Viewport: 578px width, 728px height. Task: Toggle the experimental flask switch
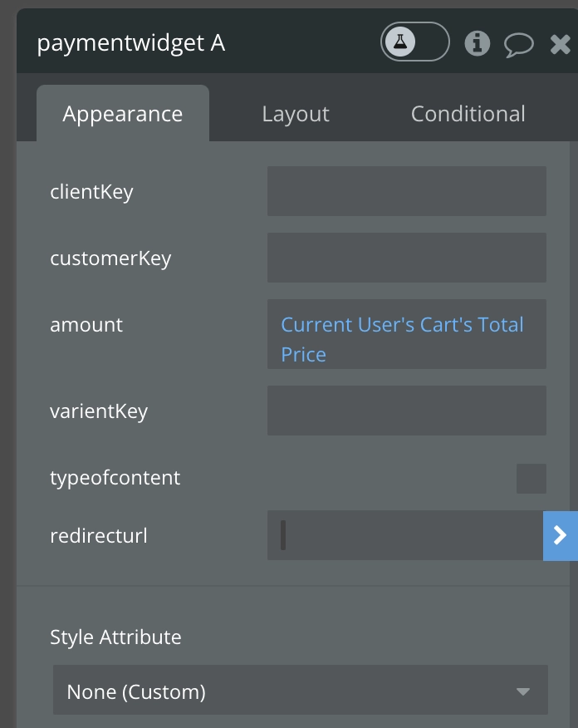(414, 42)
